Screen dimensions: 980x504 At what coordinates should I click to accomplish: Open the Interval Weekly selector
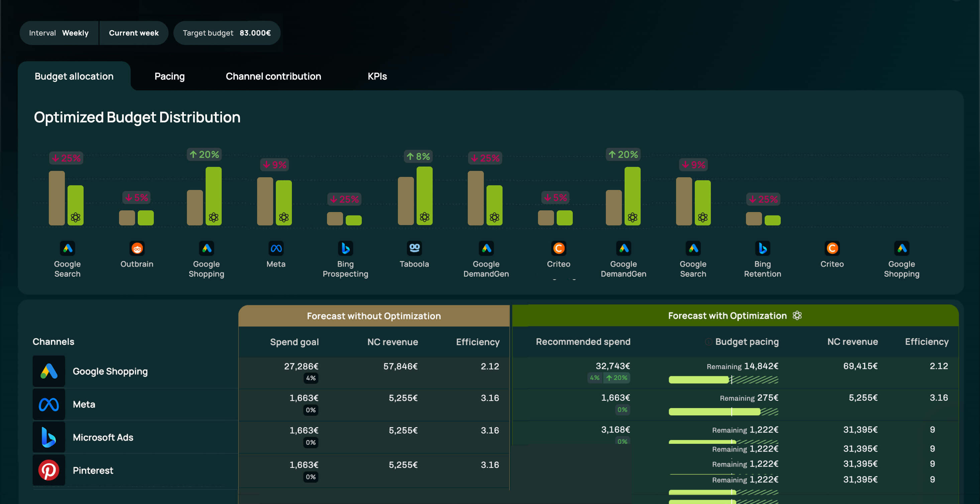click(59, 33)
